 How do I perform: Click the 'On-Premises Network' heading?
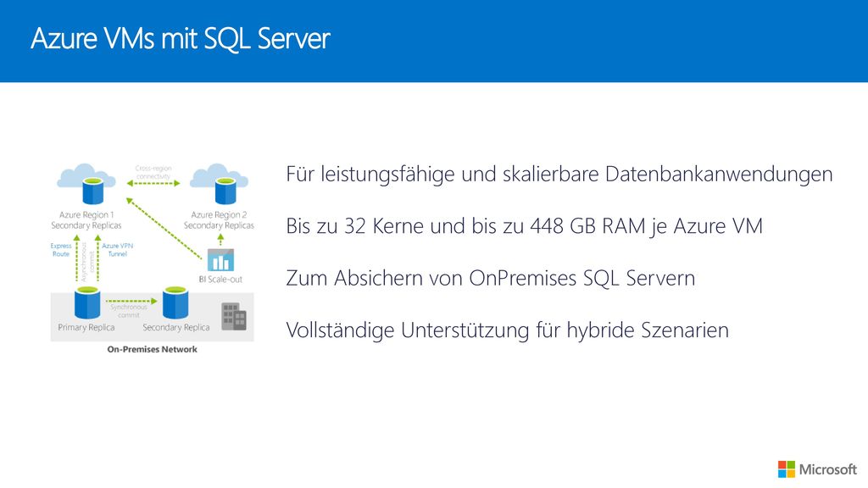pos(153,350)
